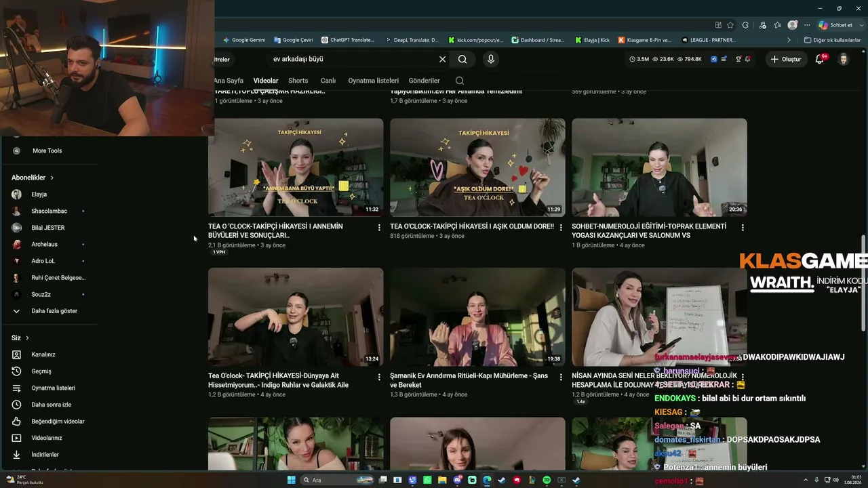Open Discord from taskbar
868x488 pixels.
coord(457,480)
